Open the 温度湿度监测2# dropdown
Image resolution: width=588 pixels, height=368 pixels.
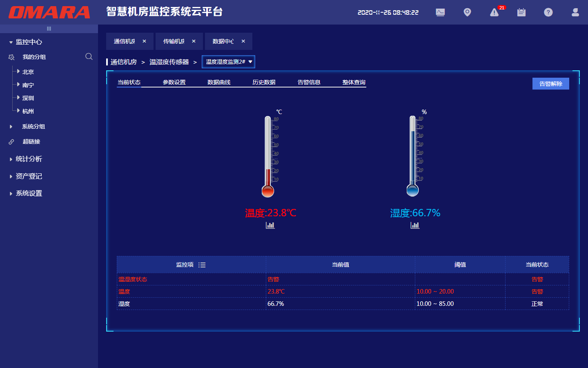(228, 62)
